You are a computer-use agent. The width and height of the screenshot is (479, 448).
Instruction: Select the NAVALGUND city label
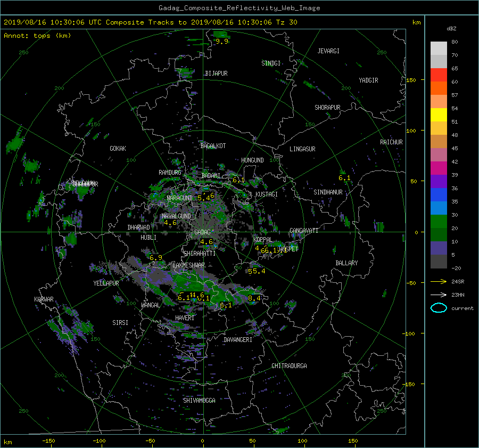click(176, 216)
